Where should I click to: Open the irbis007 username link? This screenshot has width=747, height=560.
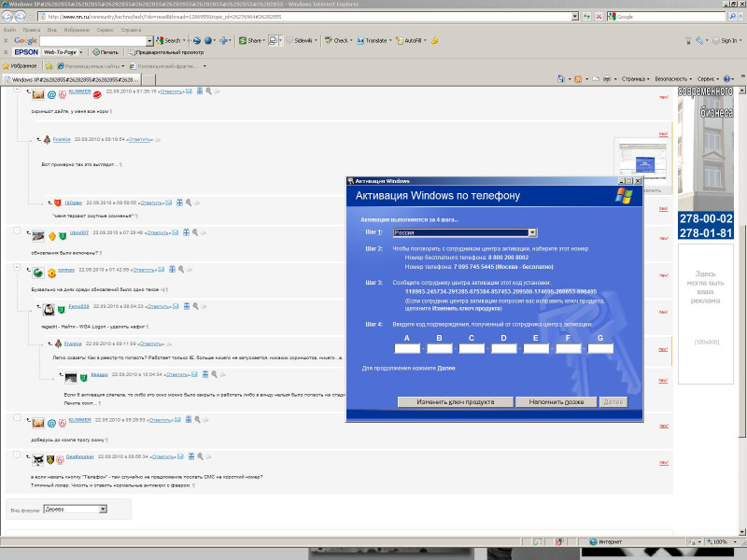click(x=79, y=232)
